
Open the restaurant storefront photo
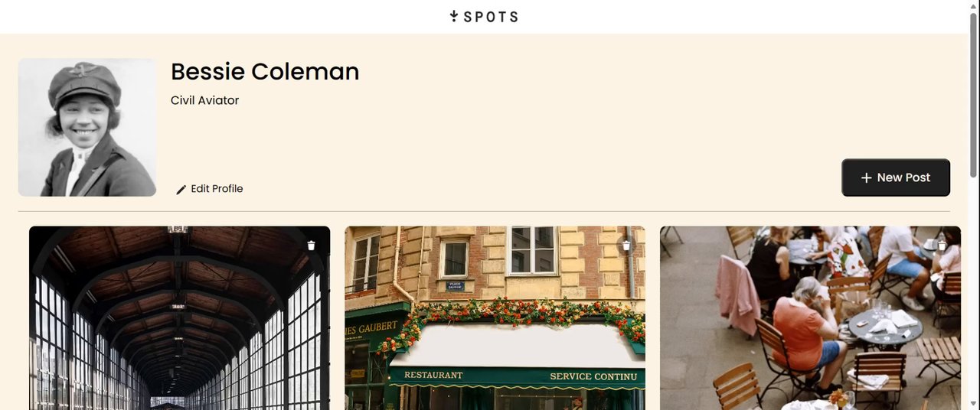[495, 318]
